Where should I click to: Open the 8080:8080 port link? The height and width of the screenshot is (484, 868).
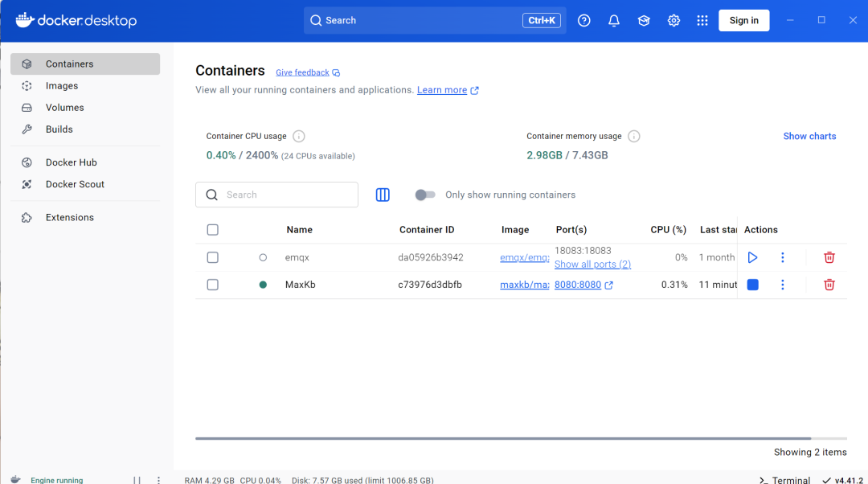click(x=577, y=285)
